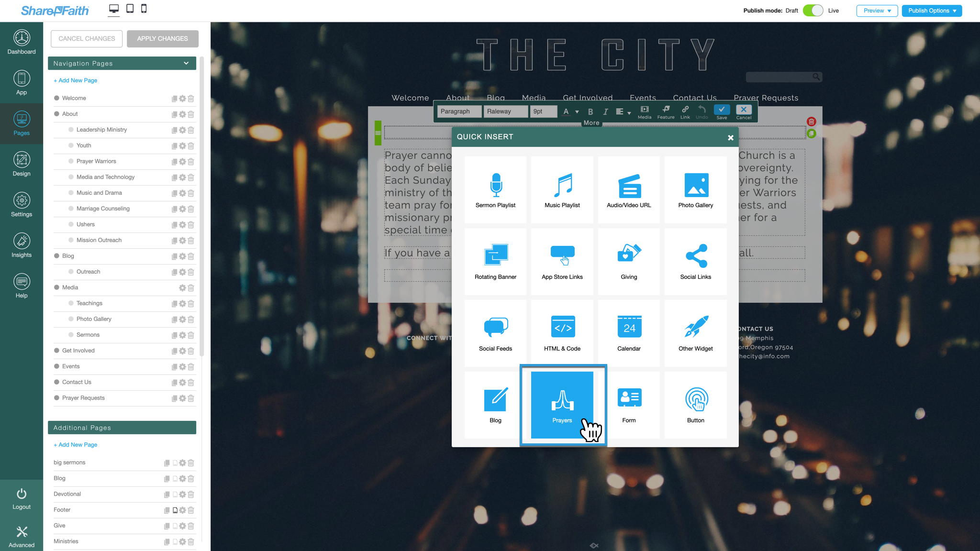Image resolution: width=980 pixels, height=551 pixels.
Task: Insert a Sermon Playlist widget
Action: coord(495,190)
